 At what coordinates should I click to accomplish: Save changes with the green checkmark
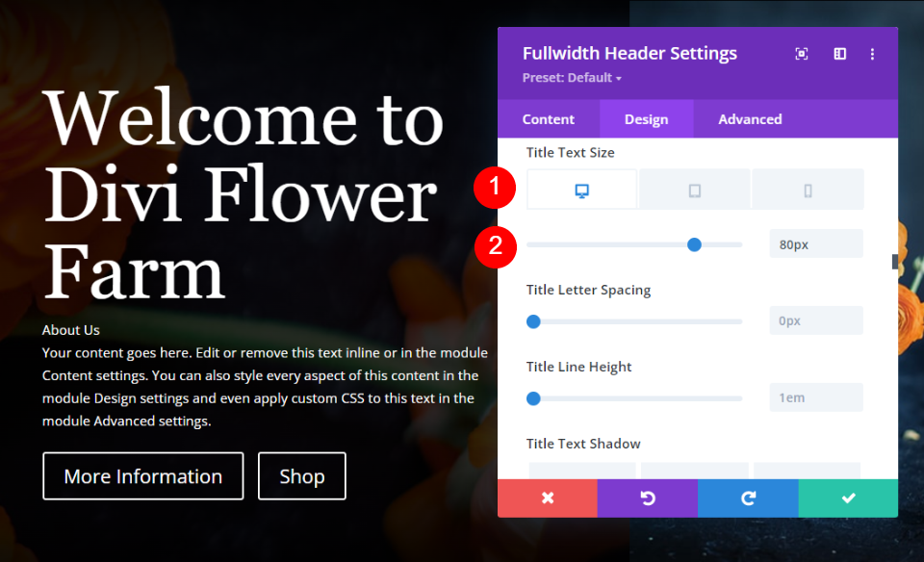848,498
